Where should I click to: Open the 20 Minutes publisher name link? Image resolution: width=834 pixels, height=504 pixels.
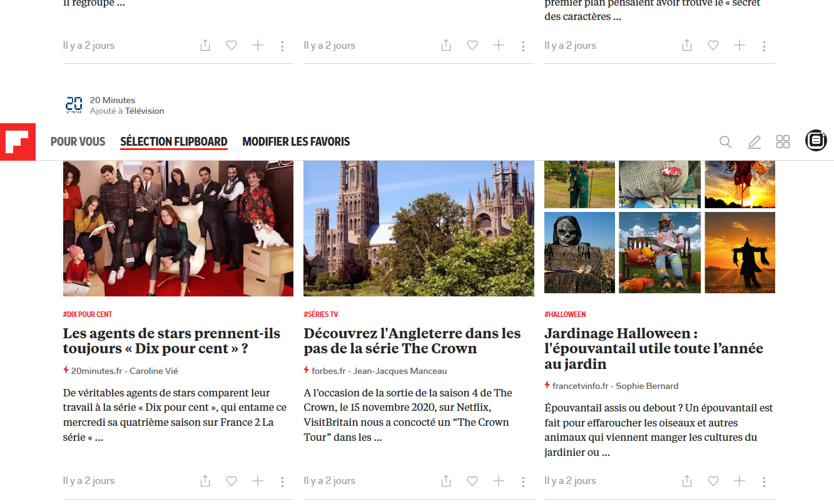[113, 100]
